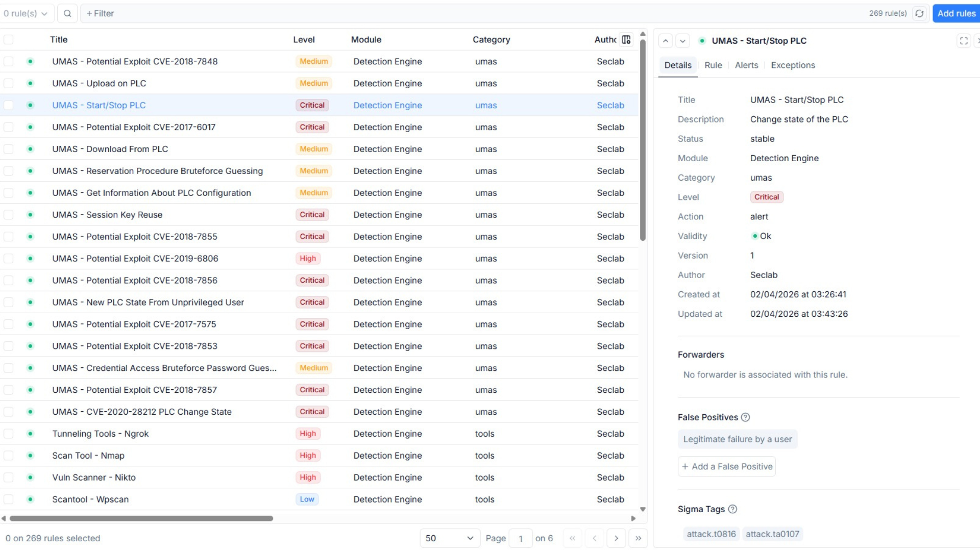
Task: Click False Positives help icon
Action: click(745, 417)
